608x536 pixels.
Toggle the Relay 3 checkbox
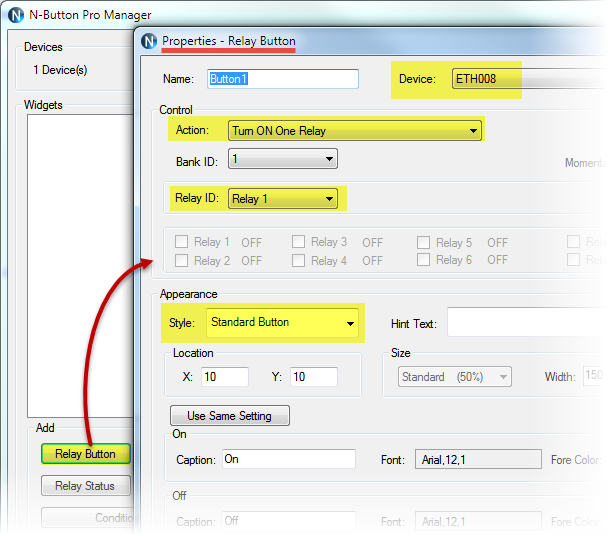(x=298, y=242)
